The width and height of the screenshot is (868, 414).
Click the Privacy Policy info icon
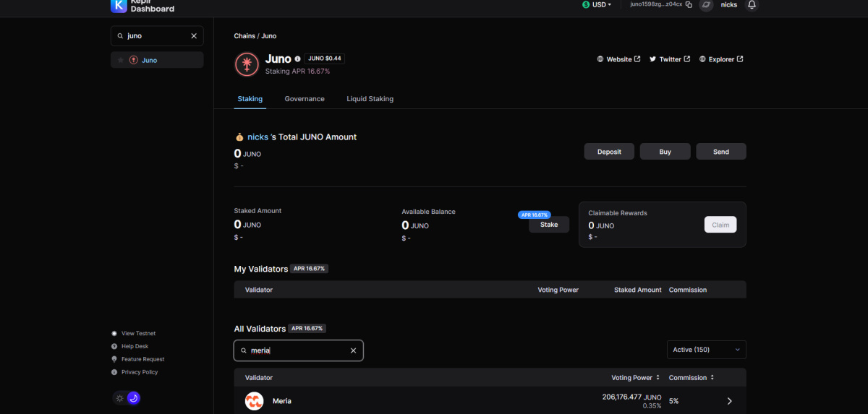[114, 372]
